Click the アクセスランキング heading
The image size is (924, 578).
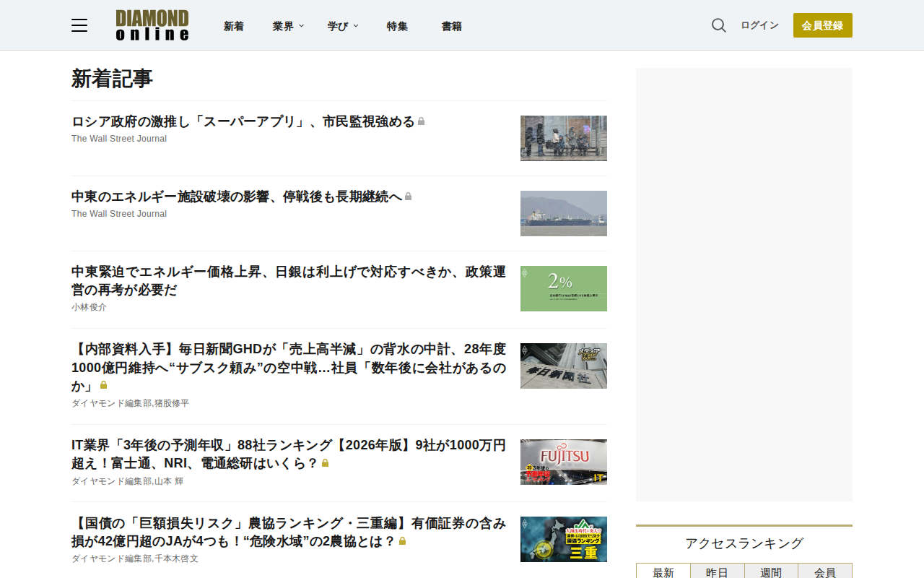[x=744, y=543]
